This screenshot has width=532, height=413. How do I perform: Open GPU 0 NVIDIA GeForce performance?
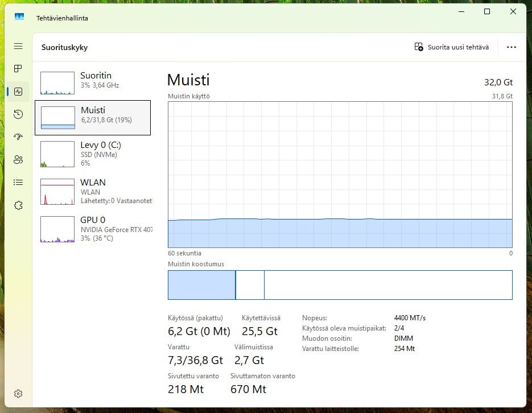(93, 229)
